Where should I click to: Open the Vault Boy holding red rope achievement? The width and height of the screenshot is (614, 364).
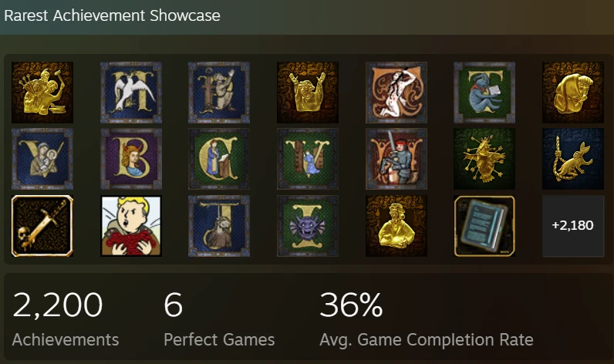pos(131,226)
